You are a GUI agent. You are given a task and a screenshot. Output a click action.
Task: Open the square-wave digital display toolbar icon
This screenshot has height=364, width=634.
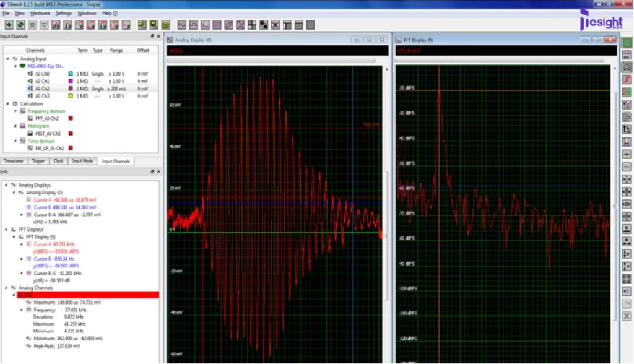pos(193,25)
